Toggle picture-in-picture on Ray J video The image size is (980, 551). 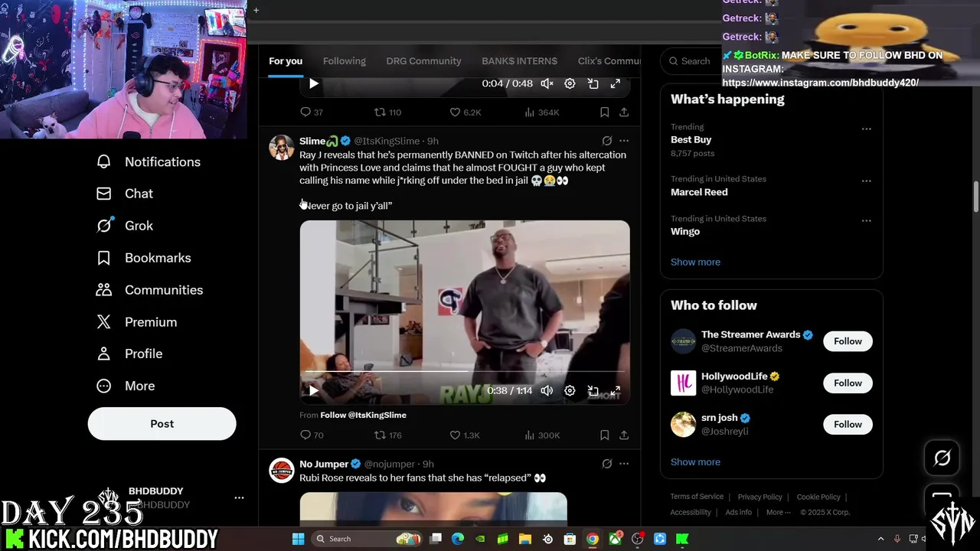click(x=593, y=390)
